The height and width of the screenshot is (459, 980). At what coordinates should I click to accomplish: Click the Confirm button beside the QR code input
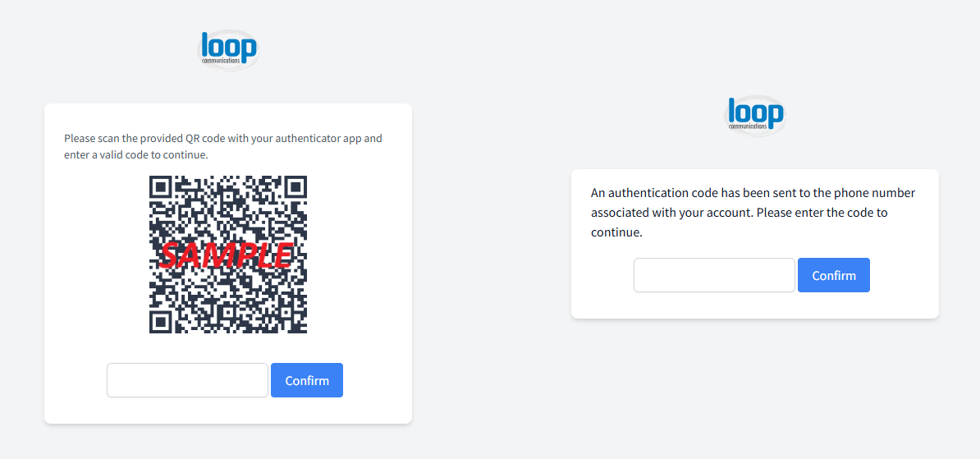coord(307,380)
